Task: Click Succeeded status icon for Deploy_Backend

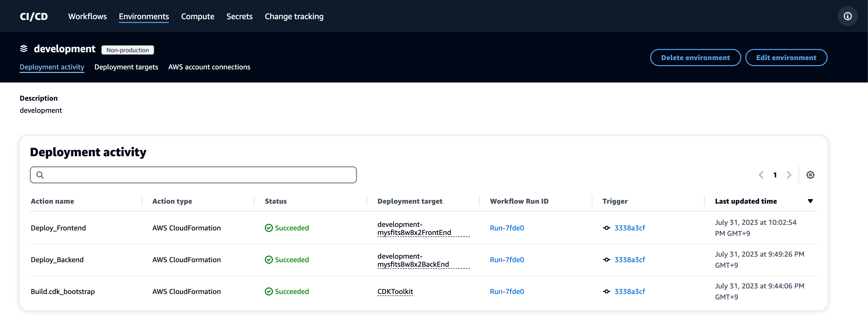Action: click(x=269, y=260)
